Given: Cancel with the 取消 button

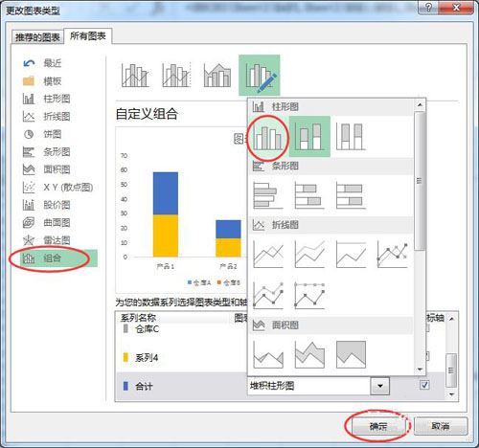Looking at the screenshot, I should (441, 426).
